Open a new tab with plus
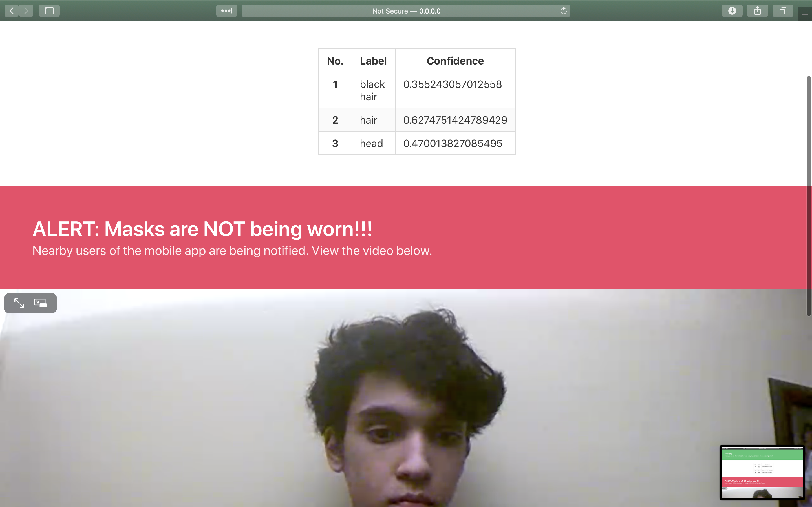This screenshot has height=507, width=812. pos(805,14)
